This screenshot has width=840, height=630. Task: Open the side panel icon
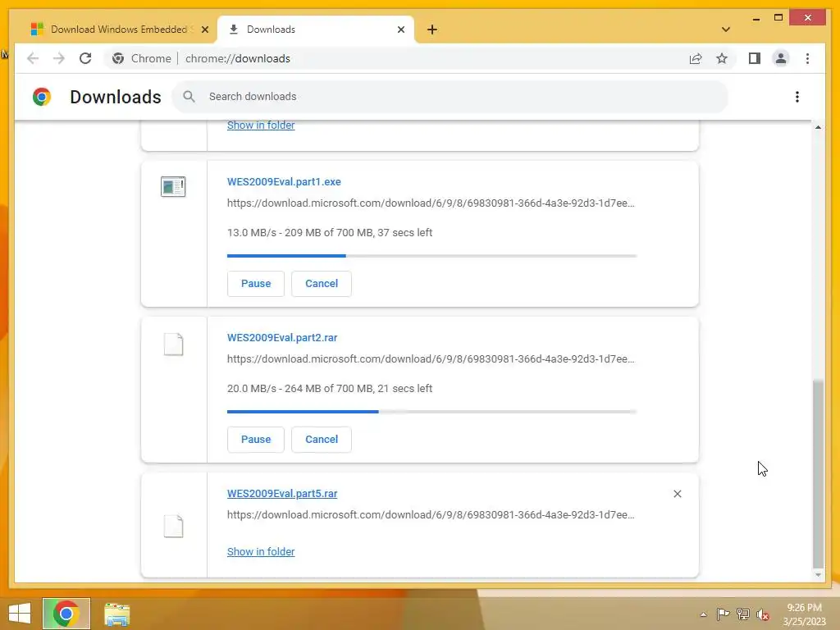[755, 58]
